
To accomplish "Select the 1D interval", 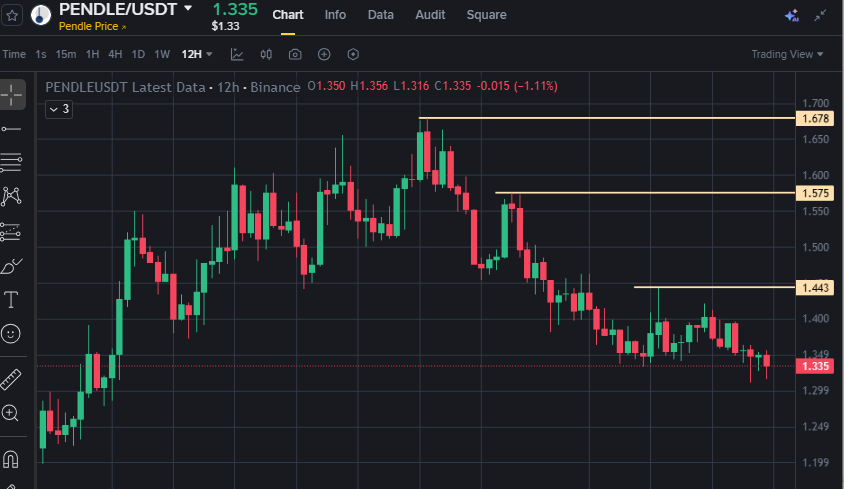I will click(x=138, y=54).
